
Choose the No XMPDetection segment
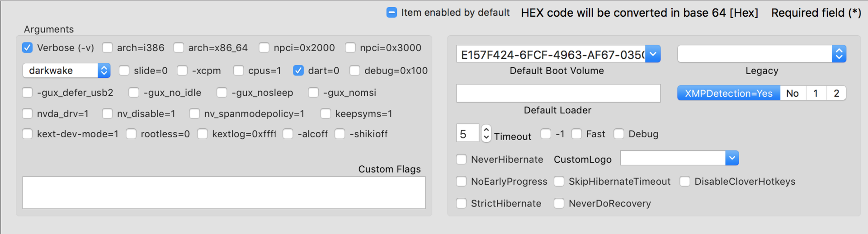[793, 94]
